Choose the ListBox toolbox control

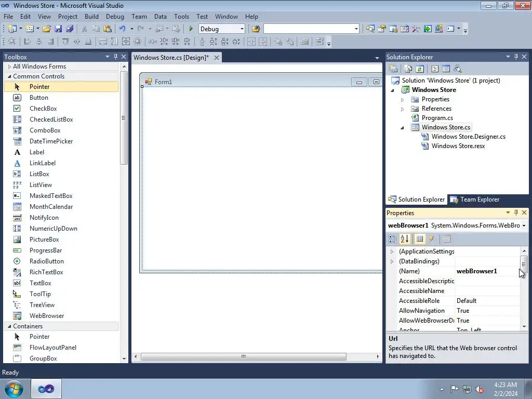(x=61, y=174)
